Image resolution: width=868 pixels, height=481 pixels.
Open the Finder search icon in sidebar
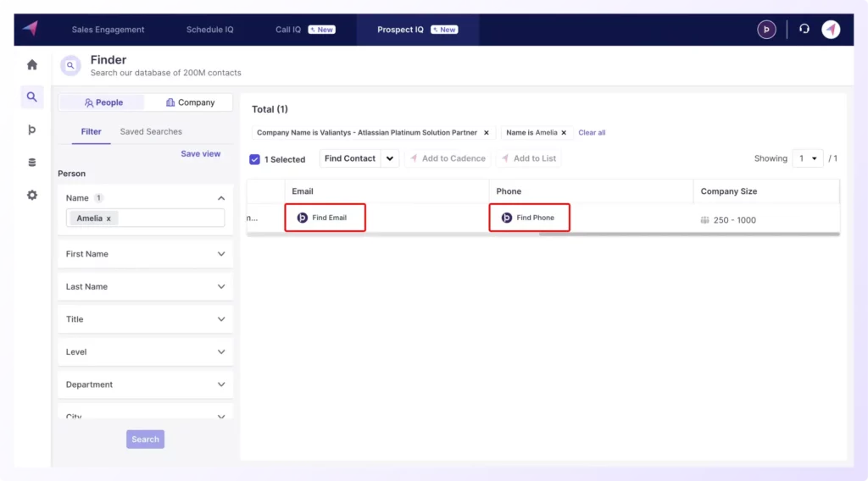pos(32,97)
